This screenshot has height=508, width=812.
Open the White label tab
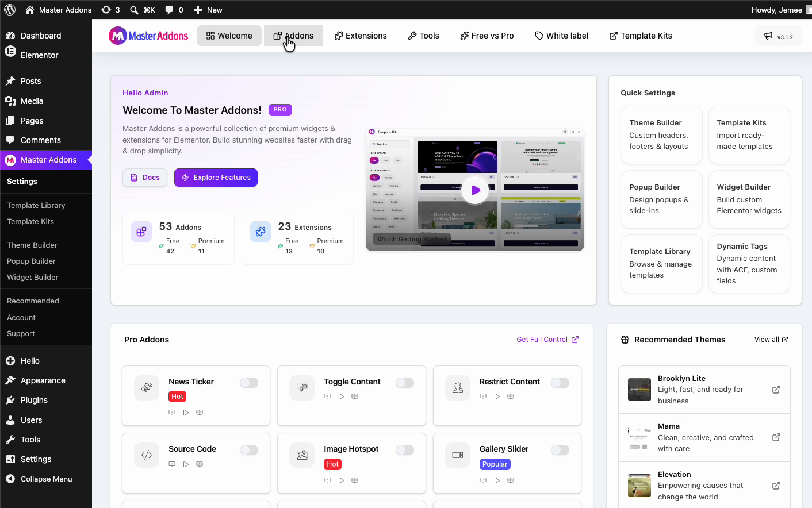[562, 36]
